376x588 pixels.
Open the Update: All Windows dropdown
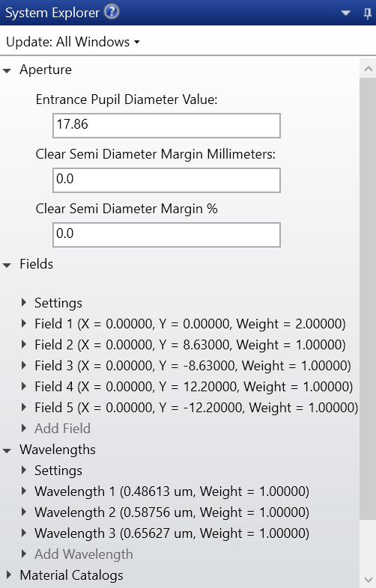pyautogui.click(x=73, y=42)
